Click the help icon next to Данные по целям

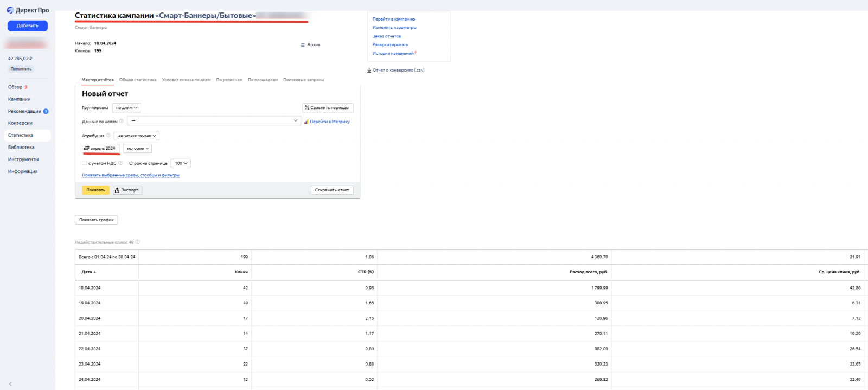tap(122, 122)
